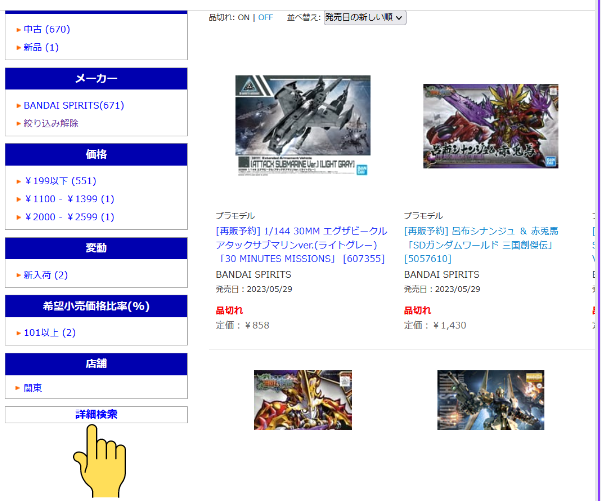Click BANDAI SPIRITS text under 呂布シナンジュ product
601x501 pixels.
tap(442, 275)
